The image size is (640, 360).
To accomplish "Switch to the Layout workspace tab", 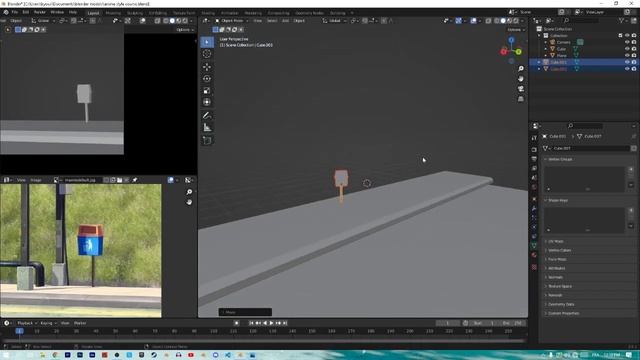I will pos(93,13).
